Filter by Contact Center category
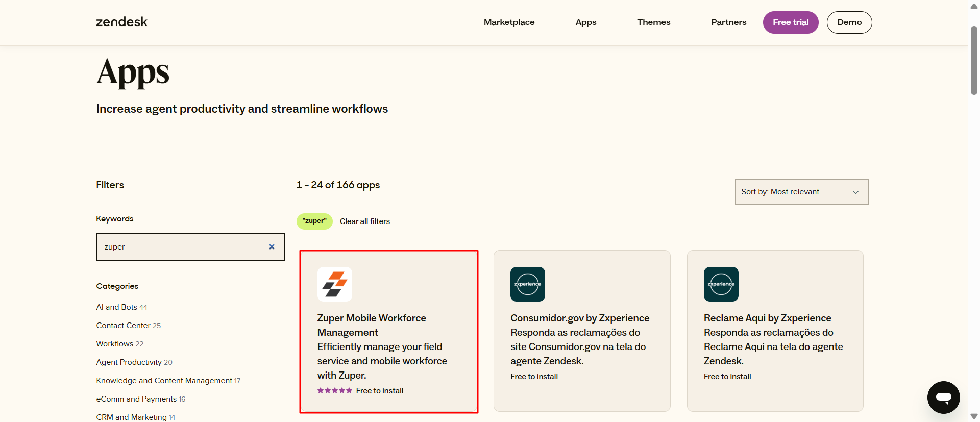 129,326
